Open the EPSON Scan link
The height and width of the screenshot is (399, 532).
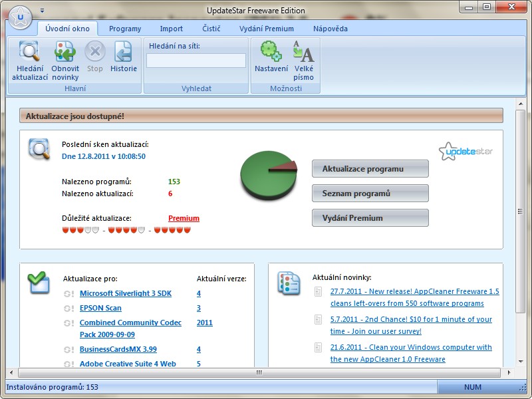[100, 308]
